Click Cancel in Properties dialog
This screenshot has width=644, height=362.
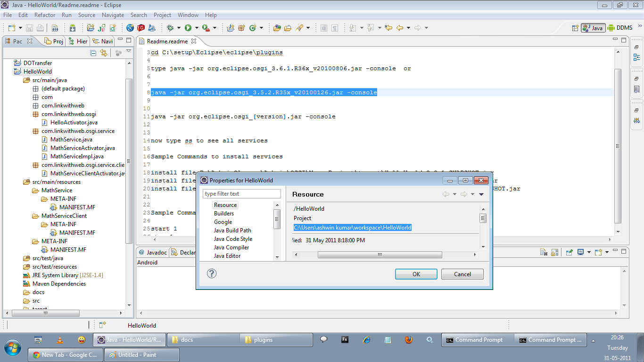pos(462,274)
